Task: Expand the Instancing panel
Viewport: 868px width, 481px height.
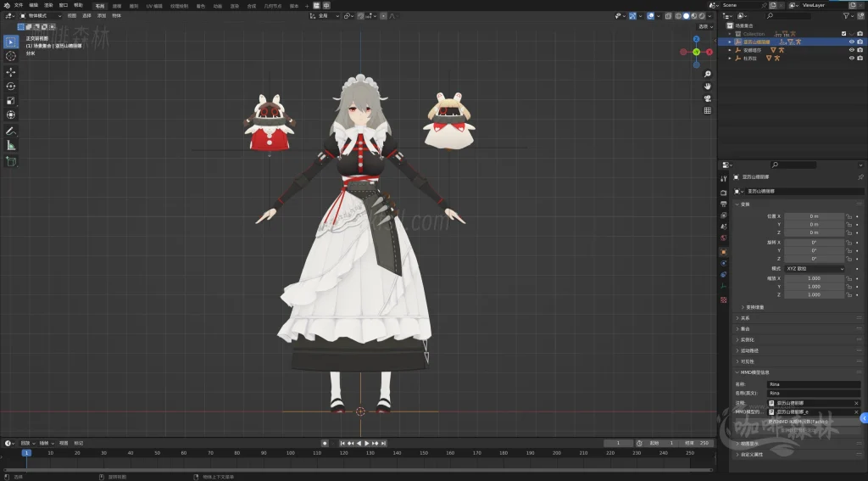Action: pos(747,340)
